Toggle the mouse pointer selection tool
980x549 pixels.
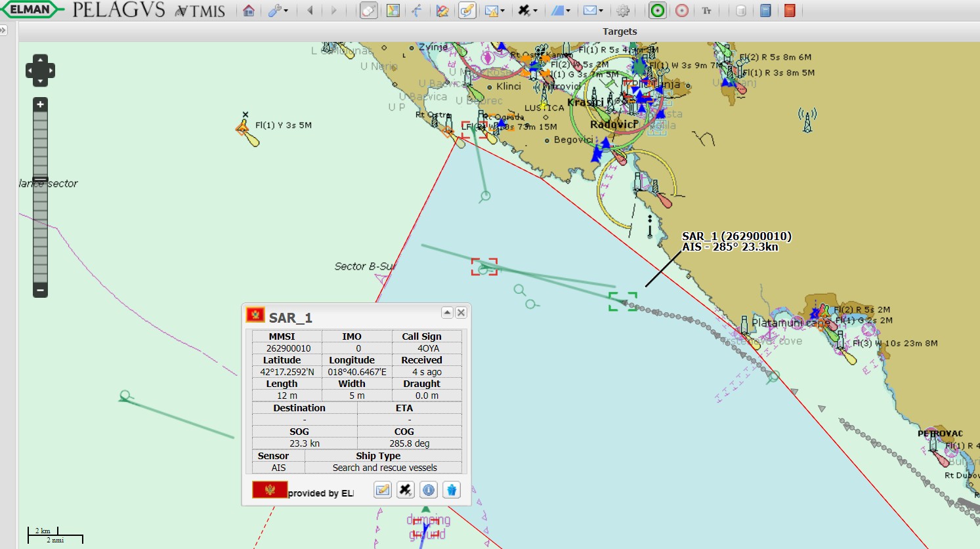369,10
